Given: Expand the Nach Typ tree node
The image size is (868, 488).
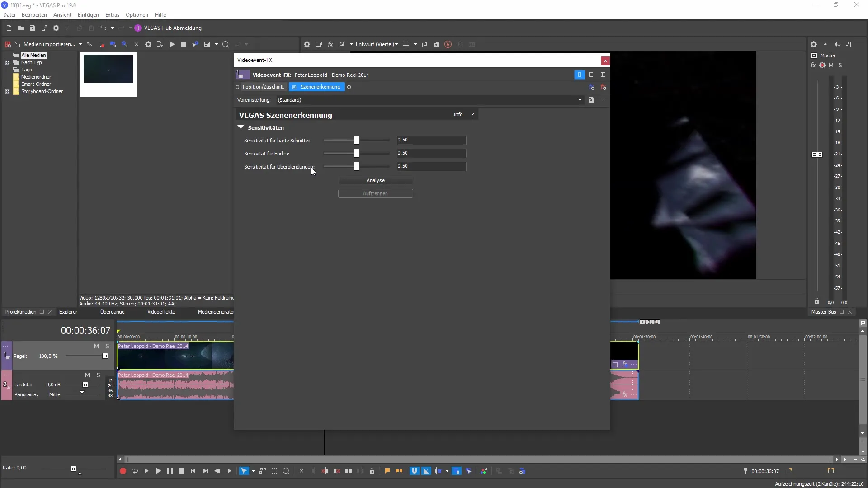Looking at the screenshot, I should click(7, 62).
